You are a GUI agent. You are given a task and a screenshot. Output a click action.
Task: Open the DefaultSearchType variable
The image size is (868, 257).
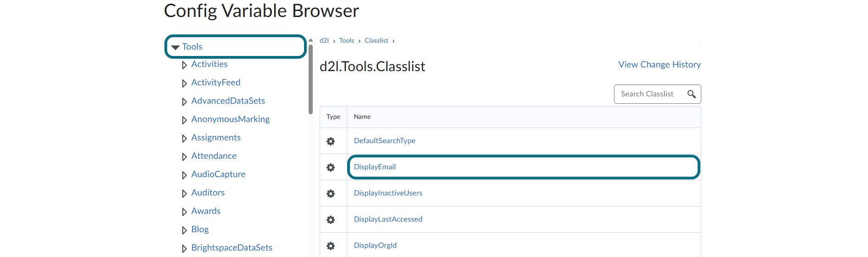384,141
